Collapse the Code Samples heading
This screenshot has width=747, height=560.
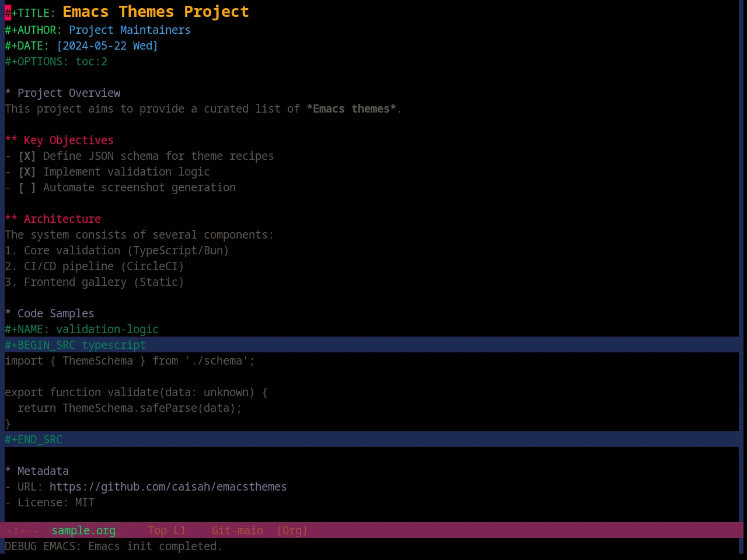click(x=50, y=313)
